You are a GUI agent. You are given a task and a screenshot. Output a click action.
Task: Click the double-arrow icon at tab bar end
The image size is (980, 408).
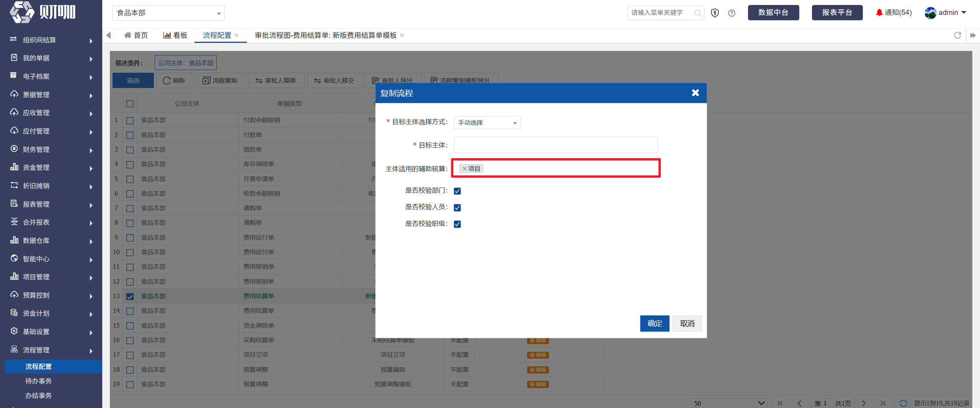(x=973, y=35)
